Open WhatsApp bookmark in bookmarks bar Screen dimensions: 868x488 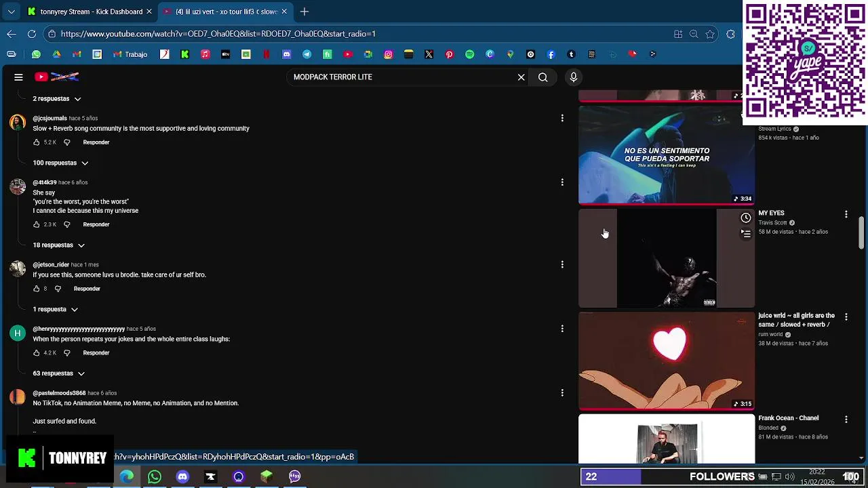click(36, 54)
